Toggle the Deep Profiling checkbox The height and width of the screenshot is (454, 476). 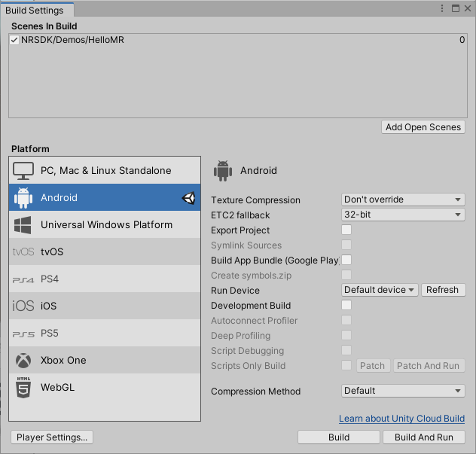pyautogui.click(x=346, y=335)
